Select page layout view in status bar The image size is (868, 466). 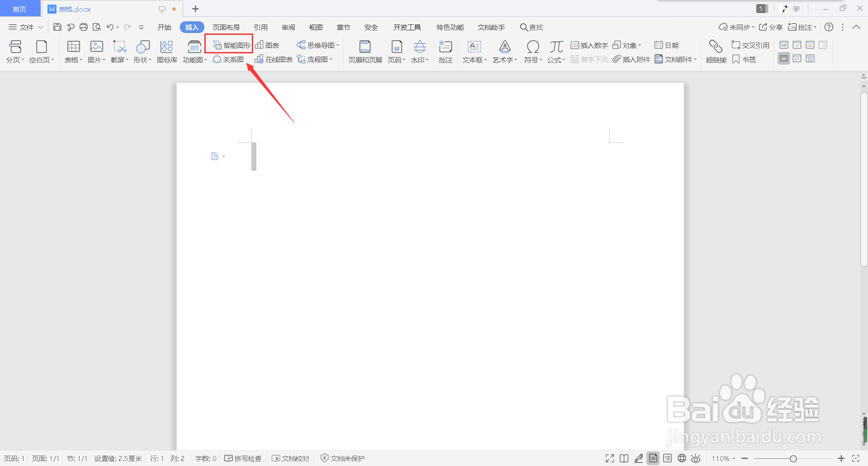point(653,458)
